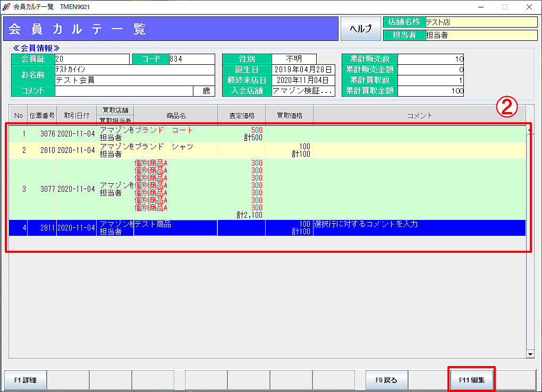
Task: Click the コメント input field in member info
Action: click(x=124, y=91)
